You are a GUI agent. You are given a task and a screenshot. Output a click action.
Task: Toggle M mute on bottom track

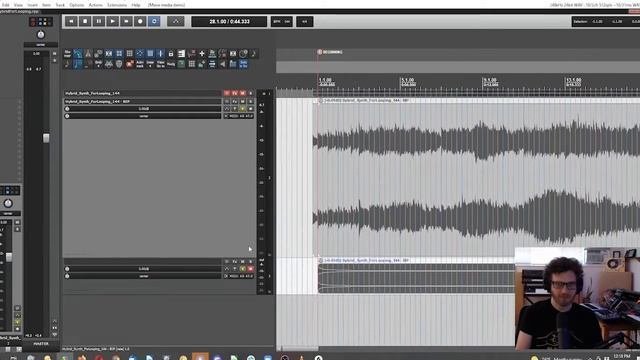242,261
